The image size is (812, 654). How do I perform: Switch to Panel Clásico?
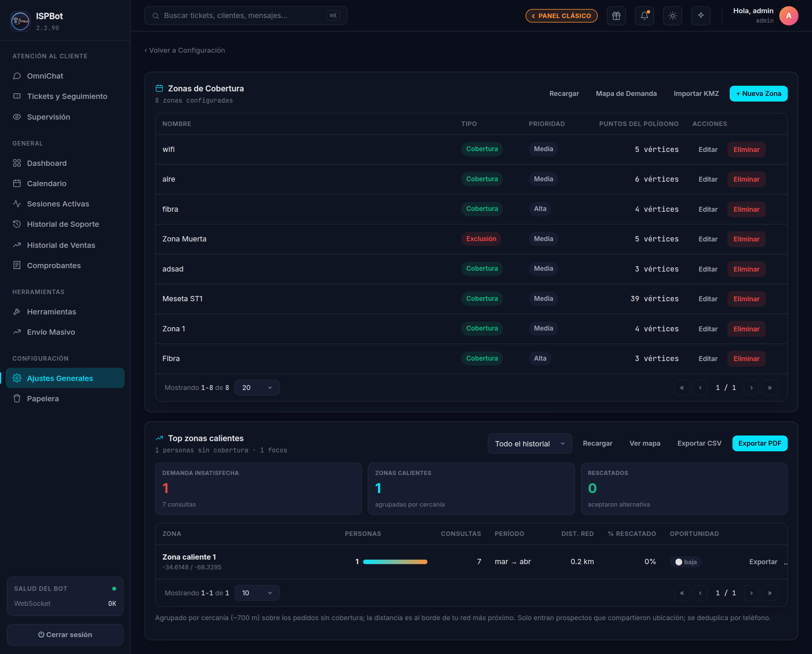(x=561, y=16)
